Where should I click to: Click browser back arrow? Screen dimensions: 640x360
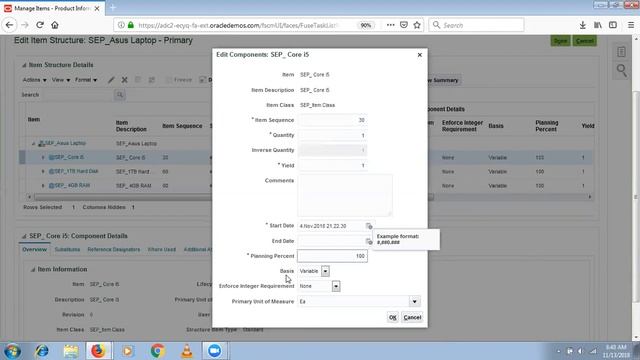point(9,25)
